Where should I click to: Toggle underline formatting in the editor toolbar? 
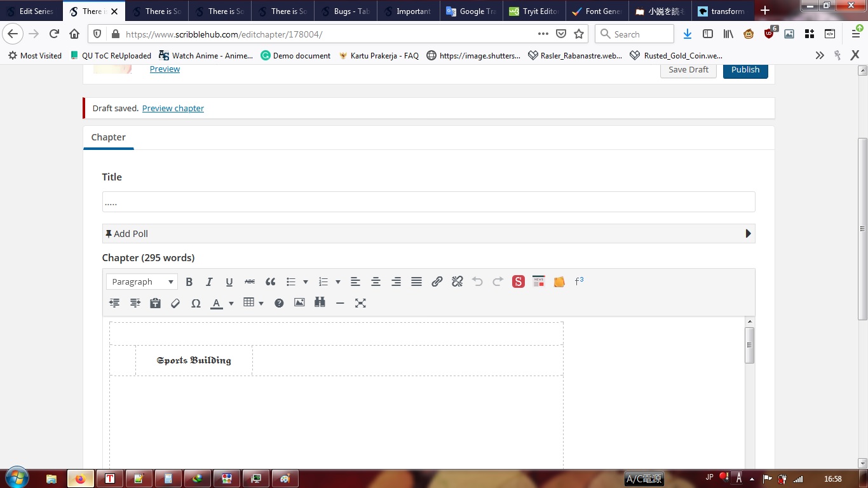coord(229,281)
